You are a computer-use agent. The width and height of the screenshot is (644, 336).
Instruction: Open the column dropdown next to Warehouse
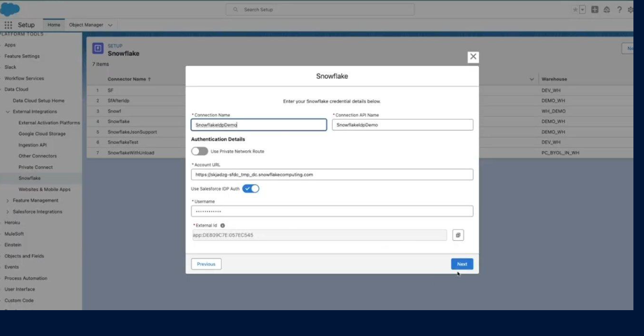(x=531, y=79)
